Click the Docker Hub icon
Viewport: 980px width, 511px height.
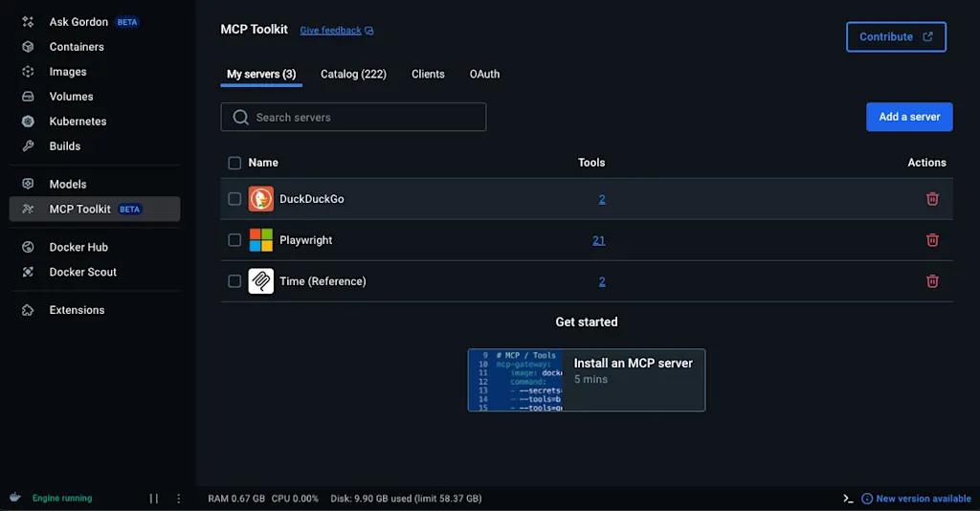tap(28, 247)
